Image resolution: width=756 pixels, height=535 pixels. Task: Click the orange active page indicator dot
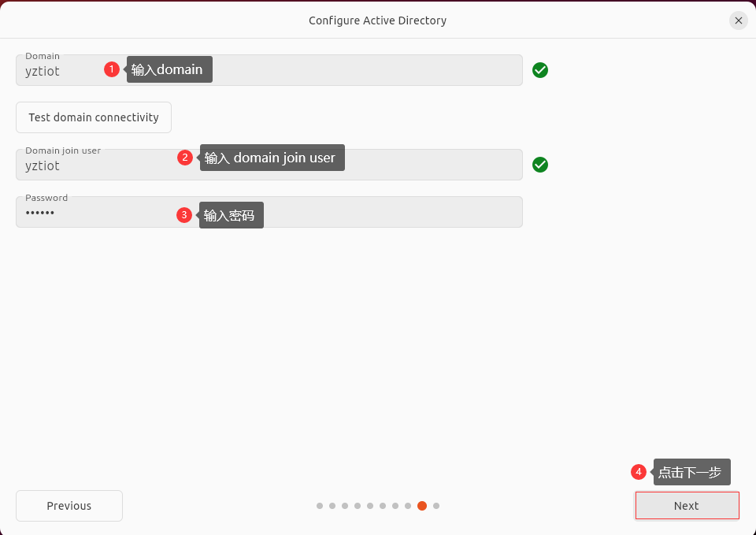[422, 506]
